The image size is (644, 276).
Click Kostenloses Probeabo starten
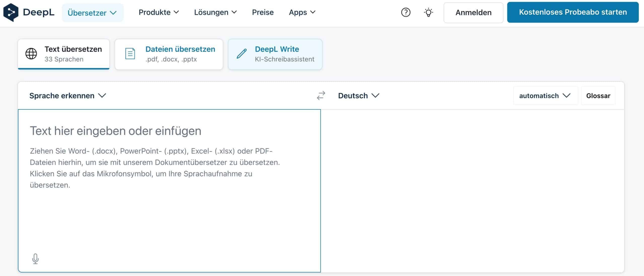573,12
